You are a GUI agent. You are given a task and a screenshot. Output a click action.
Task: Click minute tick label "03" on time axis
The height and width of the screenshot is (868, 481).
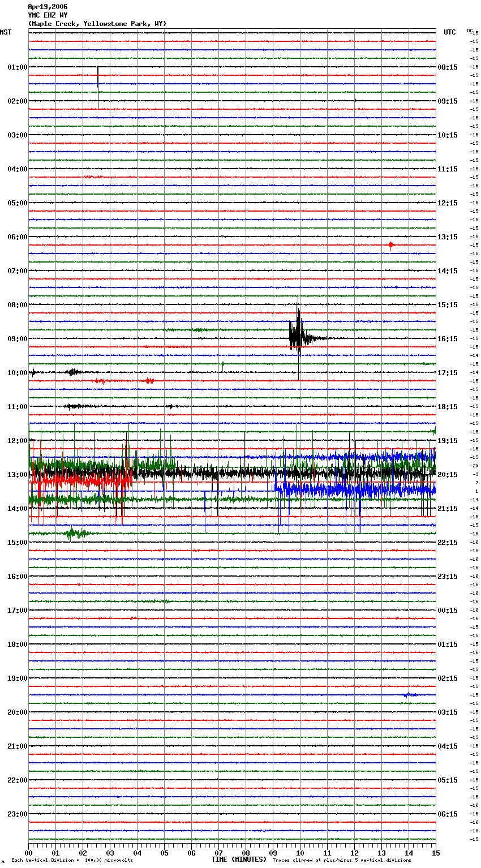(x=110, y=853)
